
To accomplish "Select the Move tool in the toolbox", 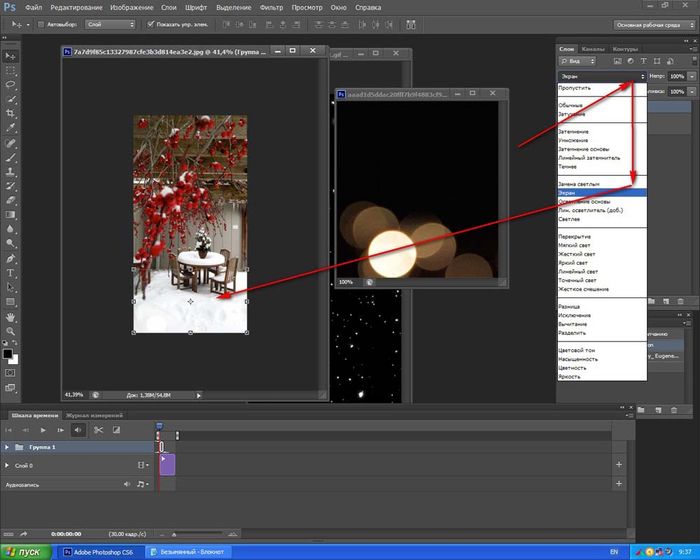I will coord(10,56).
